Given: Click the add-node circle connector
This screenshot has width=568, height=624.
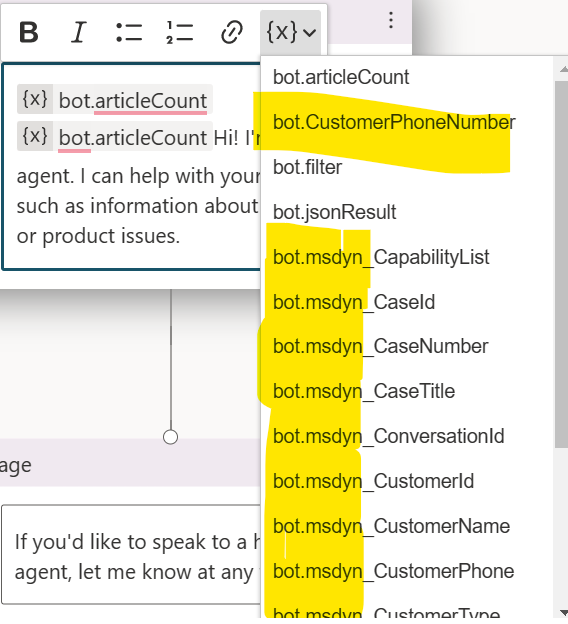Looking at the screenshot, I should (x=170, y=437).
